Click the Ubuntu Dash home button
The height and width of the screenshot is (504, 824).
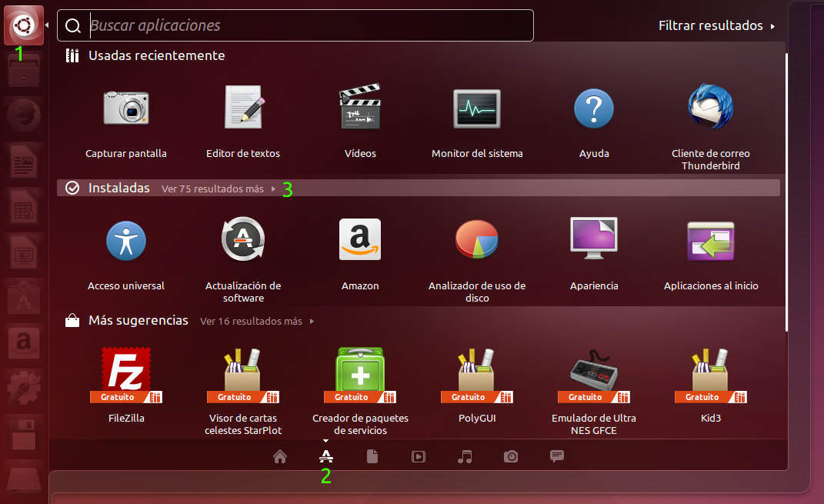click(24, 25)
